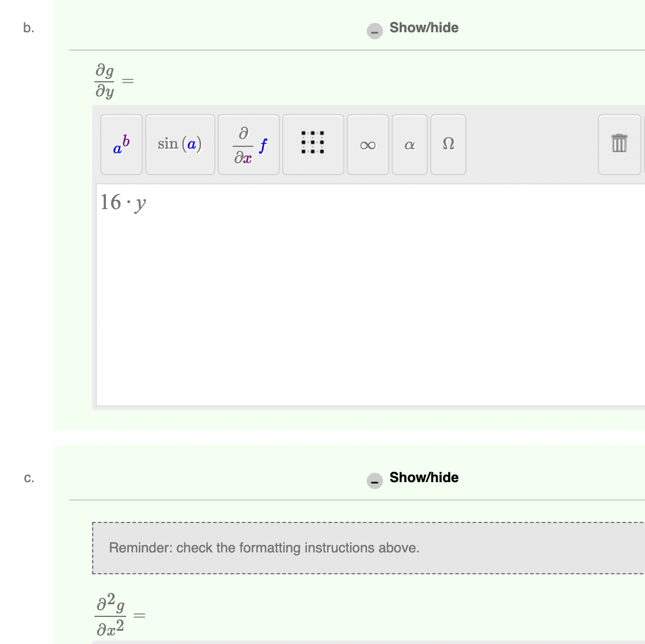This screenshot has width=645, height=644.
Task: Click the 'c.' question part label
Action: point(29,478)
